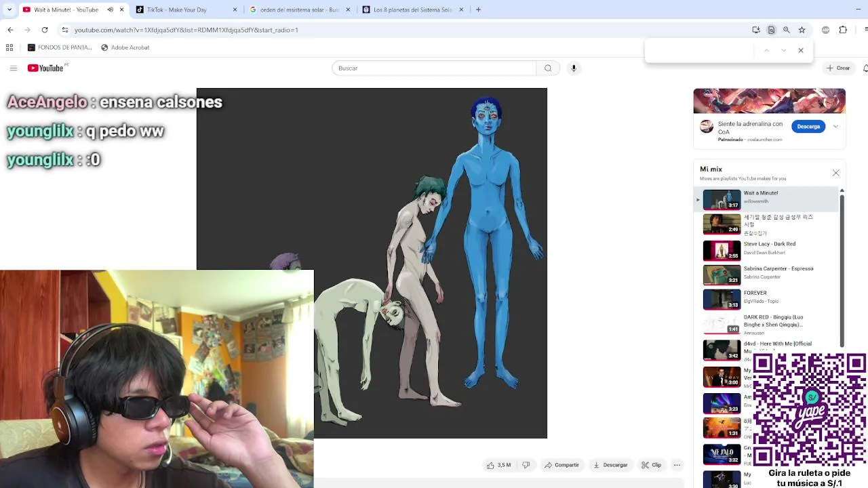The height and width of the screenshot is (488, 868).
Task: Open a new browser tab
Action: (x=478, y=9)
